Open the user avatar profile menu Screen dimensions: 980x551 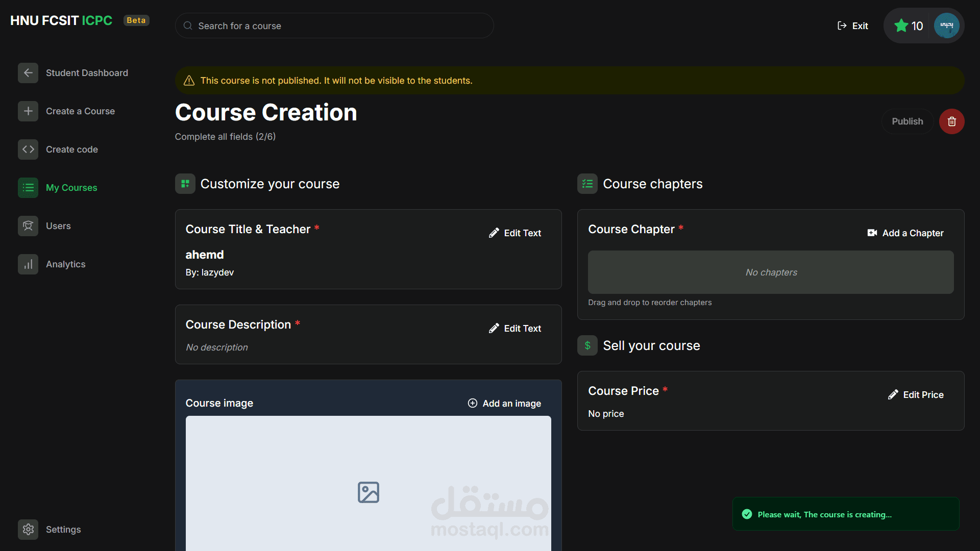[946, 26]
